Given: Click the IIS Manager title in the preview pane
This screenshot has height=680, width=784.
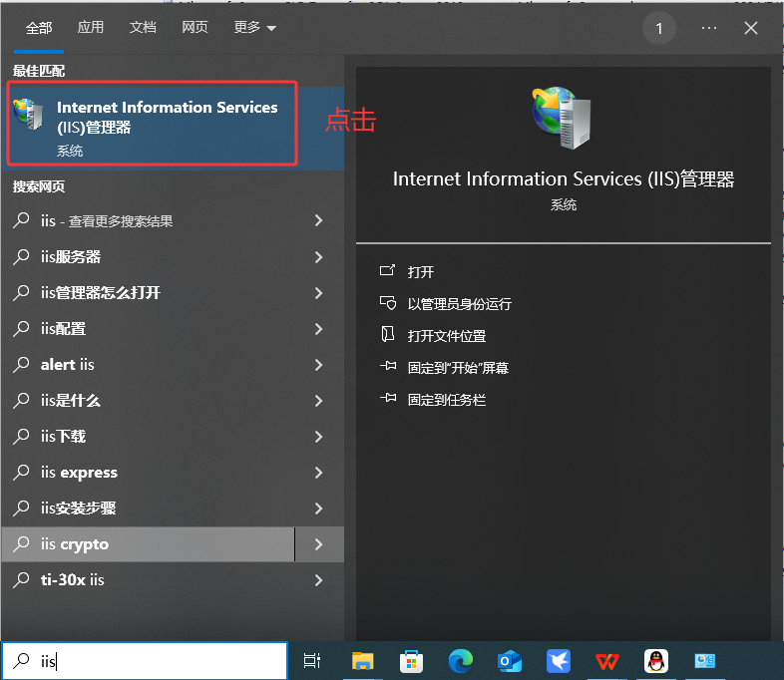Looking at the screenshot, I should click(x=564, y=178).
